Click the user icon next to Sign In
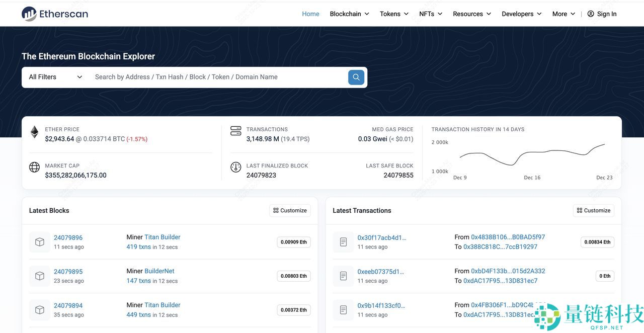The image size is (644, 333). (x=591, y=14)
